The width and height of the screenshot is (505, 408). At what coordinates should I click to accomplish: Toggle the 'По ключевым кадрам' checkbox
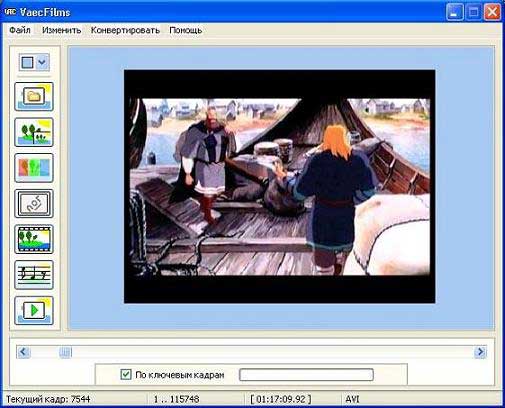coord(126,374)
